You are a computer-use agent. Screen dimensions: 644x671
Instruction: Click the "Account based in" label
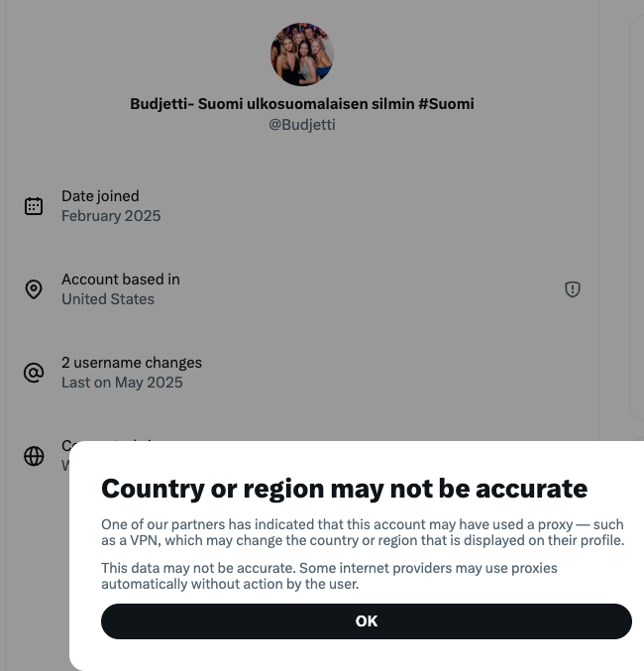121,280
